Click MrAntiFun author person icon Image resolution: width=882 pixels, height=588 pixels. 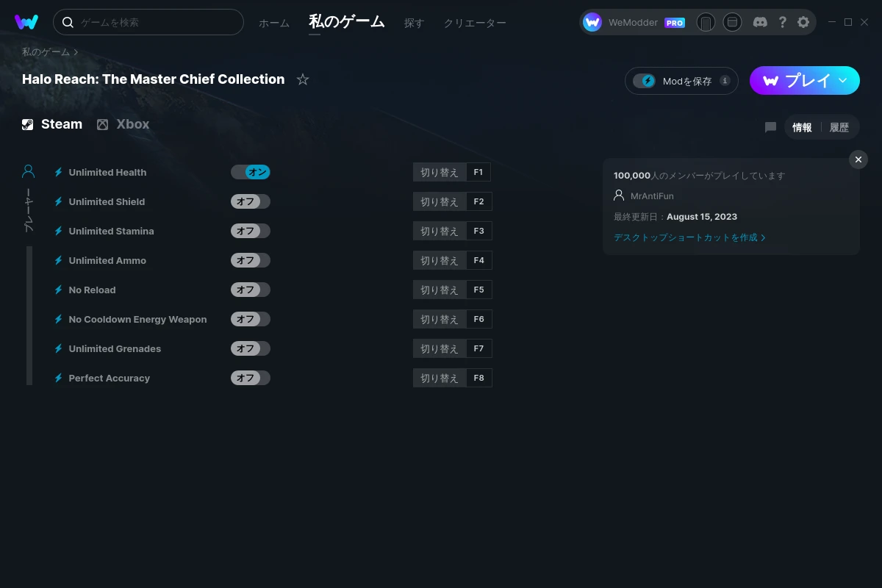pyautogui.click(x=619, y=196)
